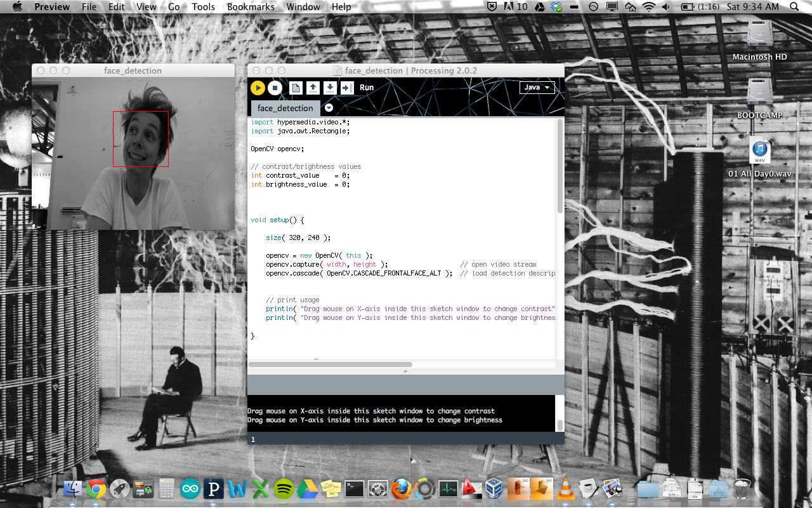Click the Run play button in Processing
This screenshot has width=812, height=508.
pos(258,88)
